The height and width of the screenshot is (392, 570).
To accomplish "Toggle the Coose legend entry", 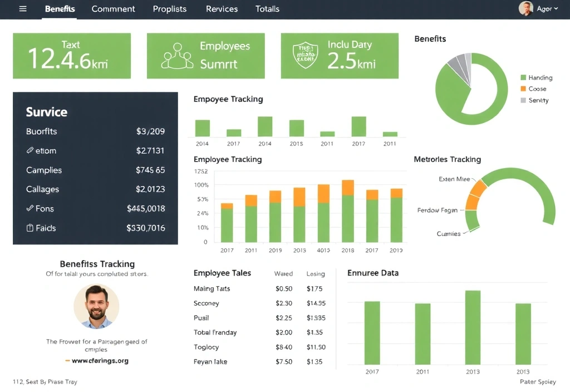I will coord(536,89).
